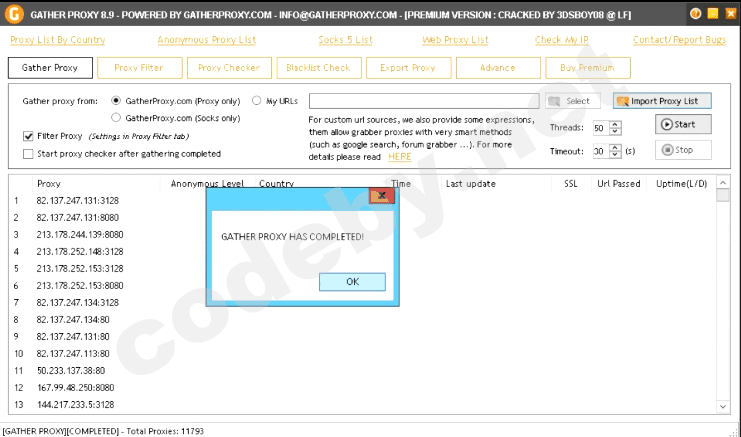This screenshot has width=741, height=437.
Task: Select proxy row 50.233.137.38:80
Action: pyautogui.click(x=71, y=371)
